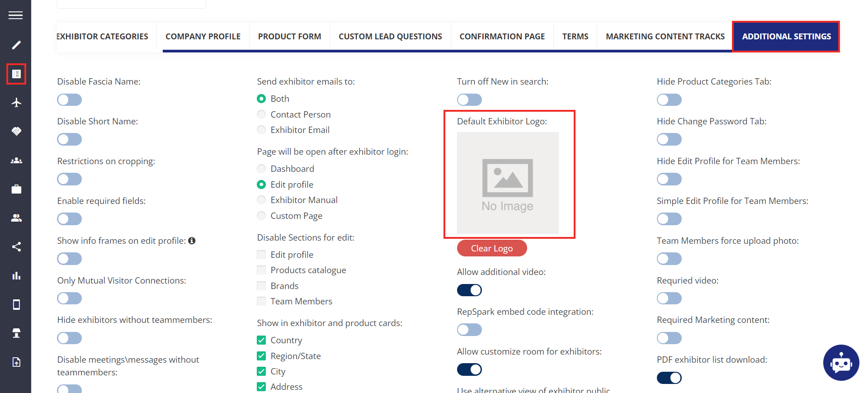Open the hamburger menu in sidebar
Screen dimensions: 868x393
click(15, 15)
